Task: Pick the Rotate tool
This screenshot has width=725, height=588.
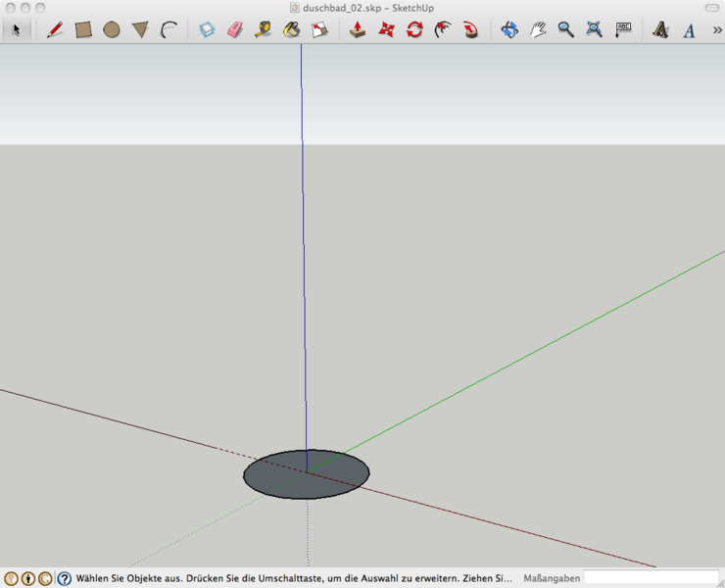Action: point(414,29)
